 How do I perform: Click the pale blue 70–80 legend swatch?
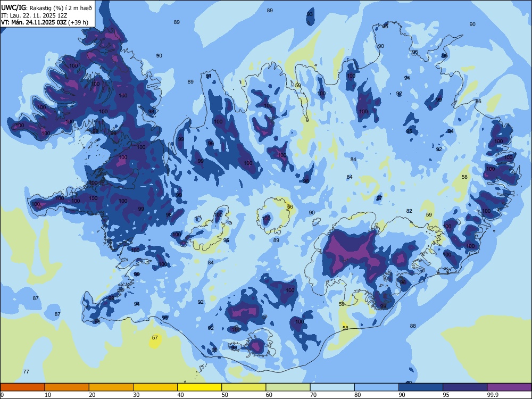[x=332, y=387]
